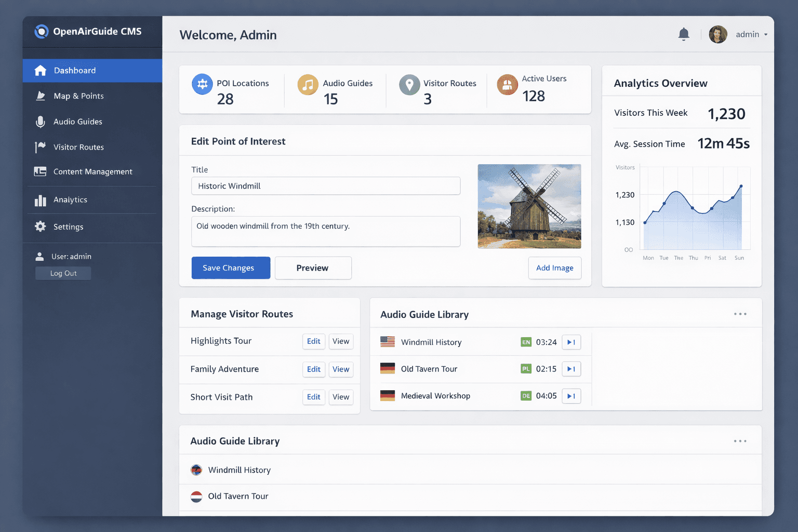Screen dimensions: 798x532
Task: Save changes to the point of interest
Action: pos(231,268)
